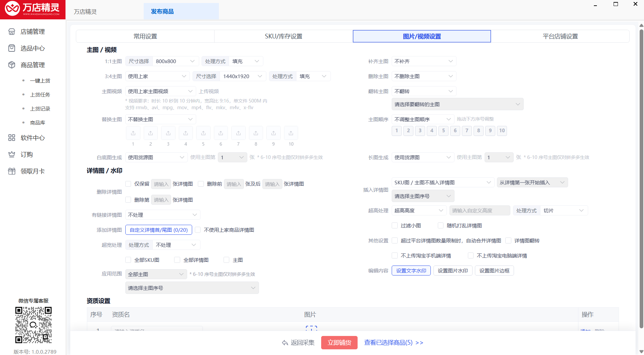Open 店铺管理 in the sidebar
This screenshot has height=355, width=644.
[33, 32]
